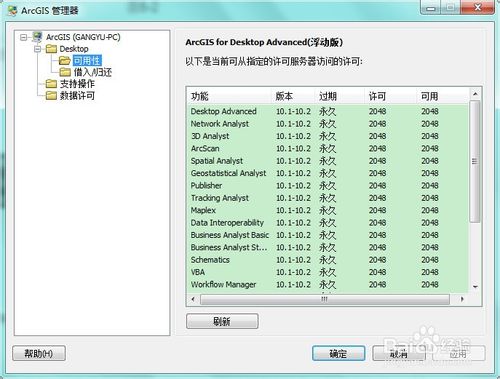Sort by the 可用 column header
This screenshot has width=500, height=379.
443,96
